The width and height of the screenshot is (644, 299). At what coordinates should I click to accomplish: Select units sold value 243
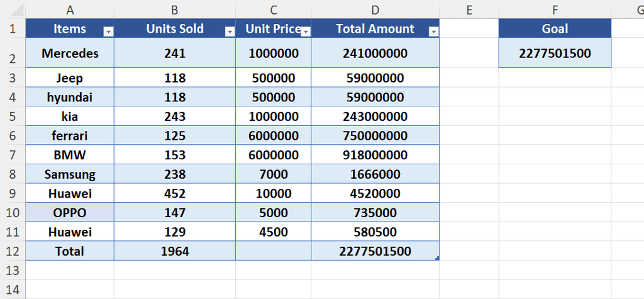coord(175,116)
